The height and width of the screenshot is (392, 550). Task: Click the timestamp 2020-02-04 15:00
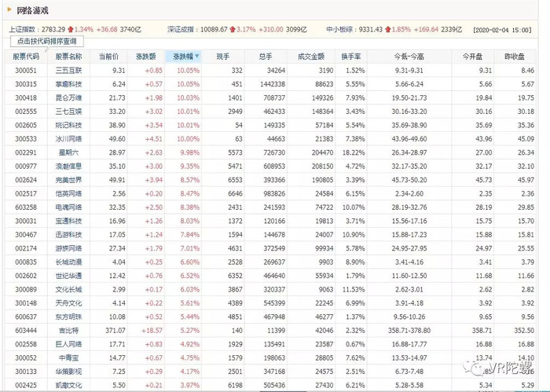pos(502,30)
